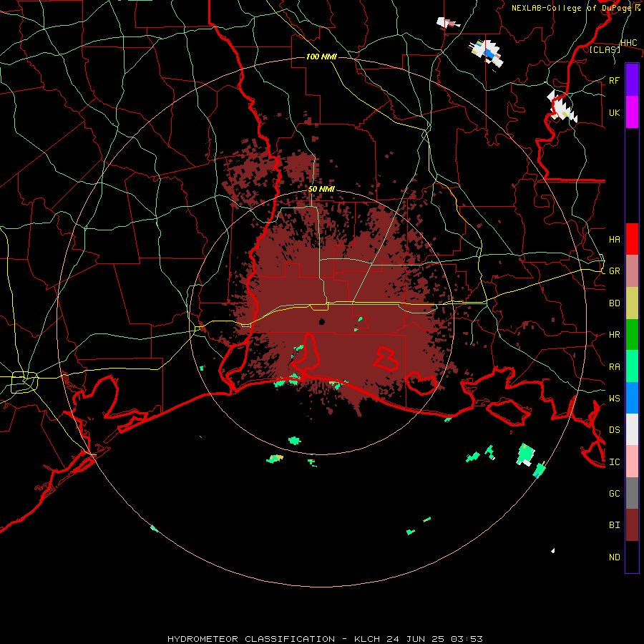The image size is (644, 644).
Task: Click the HA legend label
Action: point(615,240)
